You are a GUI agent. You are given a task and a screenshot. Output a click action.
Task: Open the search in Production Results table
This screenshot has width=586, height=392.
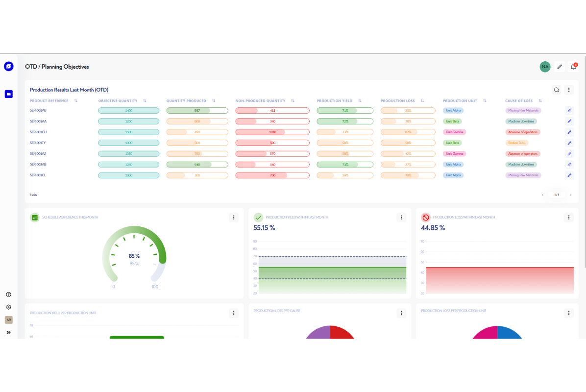pos(556,90)
